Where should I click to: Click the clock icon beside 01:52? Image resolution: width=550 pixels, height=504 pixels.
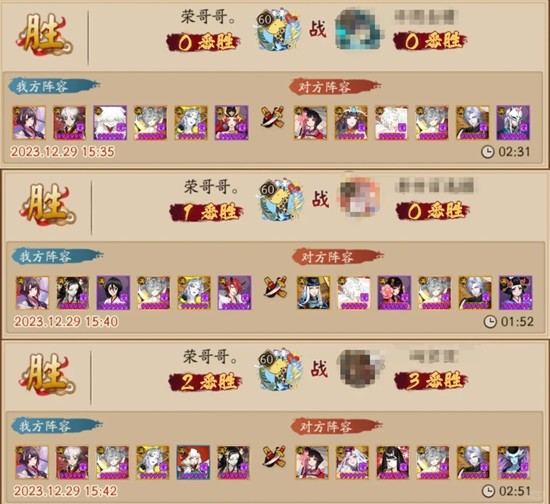point(490,322)
